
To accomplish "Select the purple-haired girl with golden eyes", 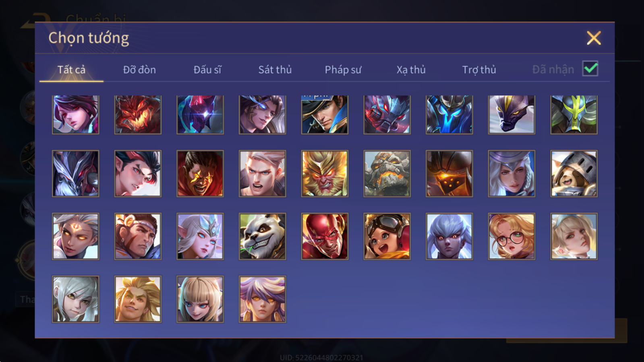I will (x=262, y=299).
